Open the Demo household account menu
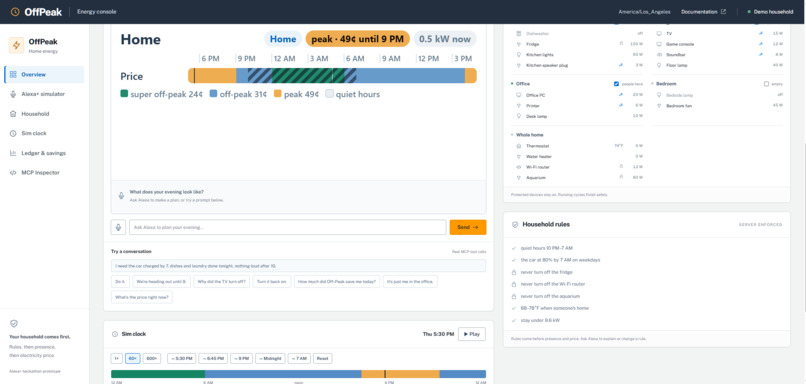The width and height of the screenshot is (806, 384). [771, 12]
